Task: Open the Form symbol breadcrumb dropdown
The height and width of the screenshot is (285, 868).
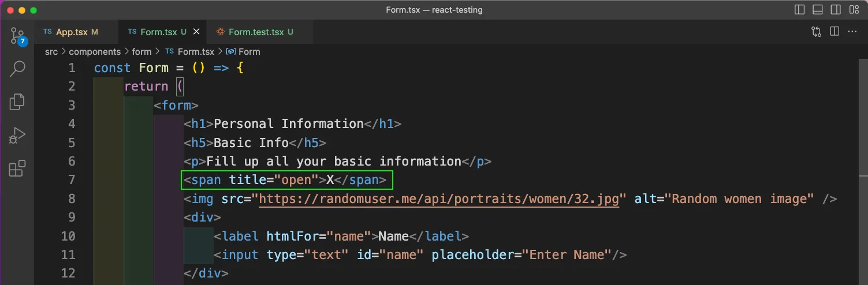Action: 243,51
